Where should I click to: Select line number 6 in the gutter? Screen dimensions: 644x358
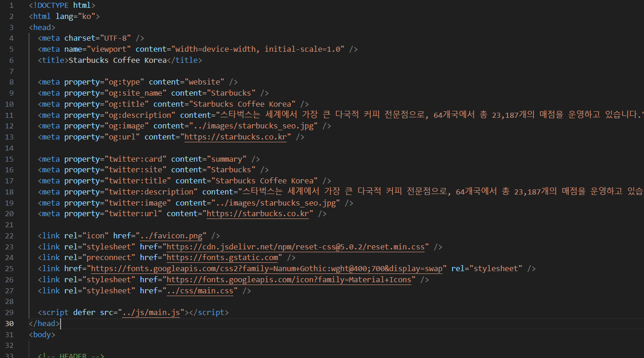tap(12, 61)
